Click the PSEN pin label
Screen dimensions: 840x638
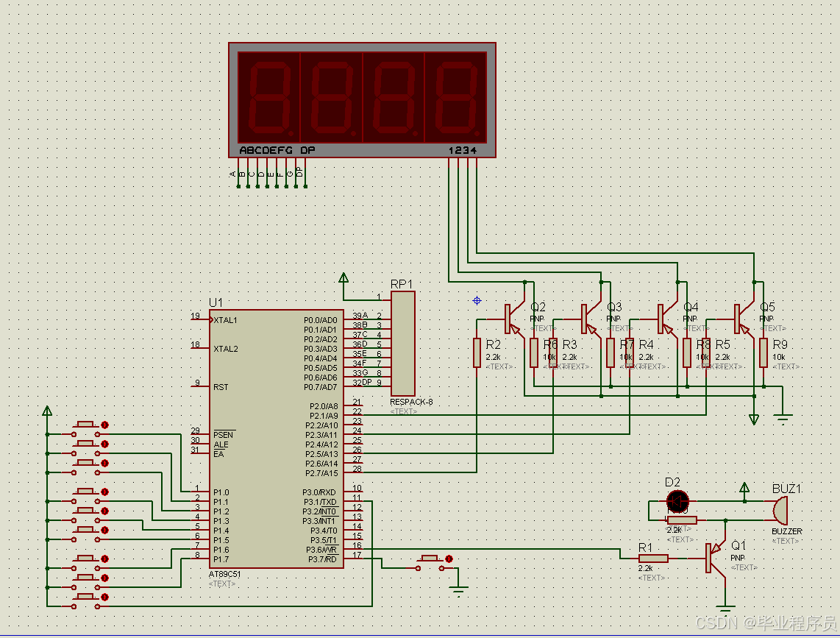coord(224,435)
